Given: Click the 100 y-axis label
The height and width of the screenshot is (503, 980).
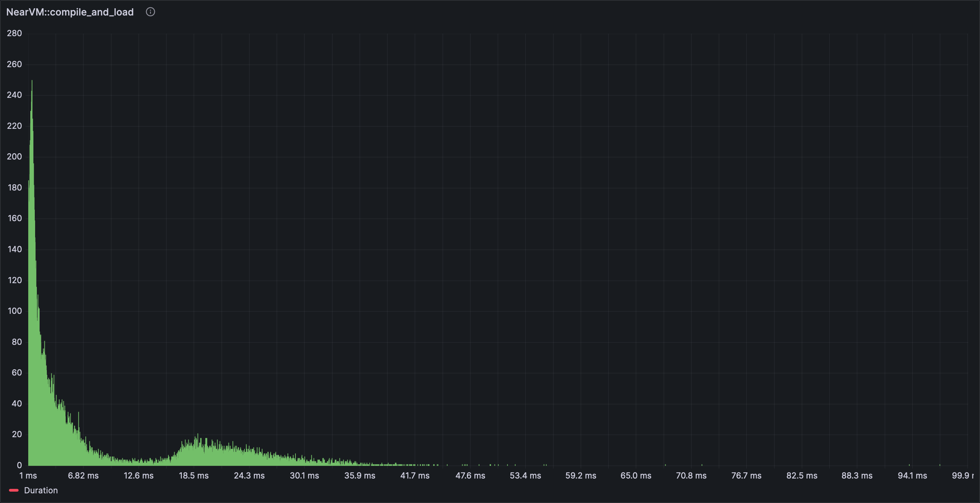Looking at the screenshot, I should tap(14, 311).
